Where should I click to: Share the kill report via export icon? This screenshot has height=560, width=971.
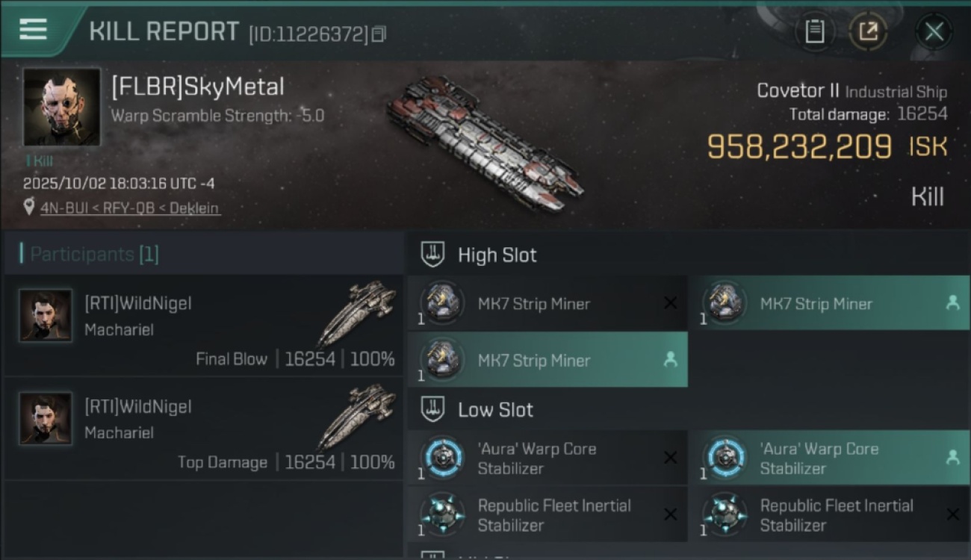tap(868, 31)
